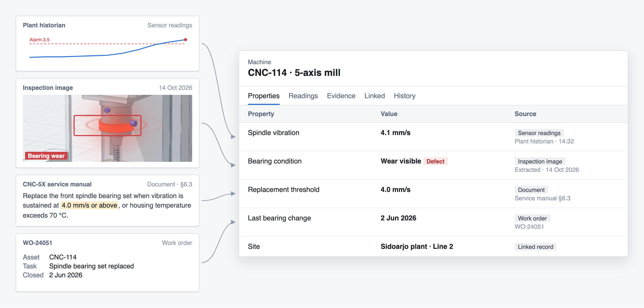This screenshot has width=644, height=308.
Task: Click the 'Replacement threshold' property name
Action: click(284, 190)
